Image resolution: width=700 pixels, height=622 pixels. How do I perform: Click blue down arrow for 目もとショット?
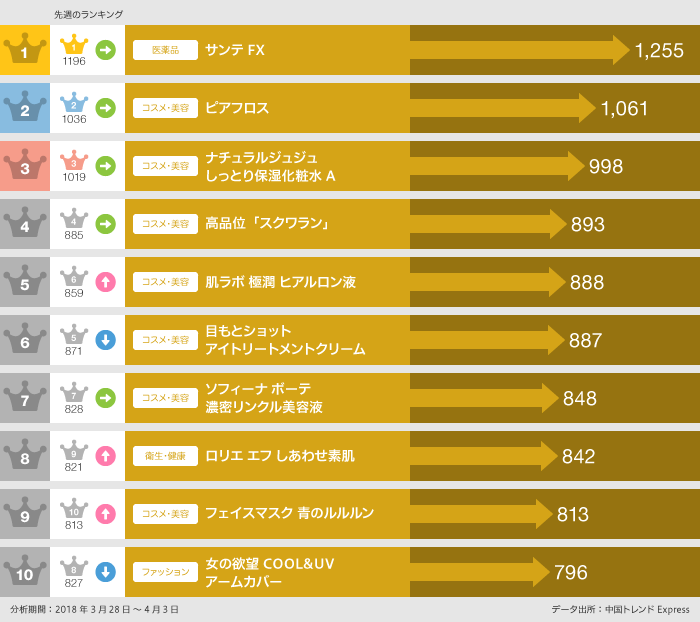tap(105, 340)
